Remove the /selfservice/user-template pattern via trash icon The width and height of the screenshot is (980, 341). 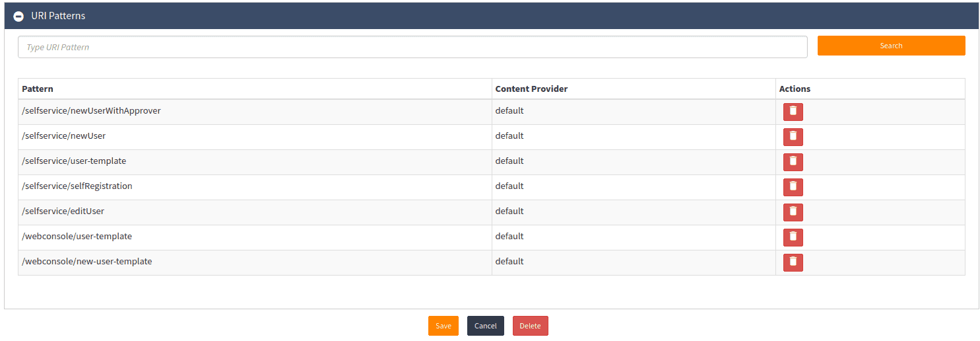click(793, 162)
